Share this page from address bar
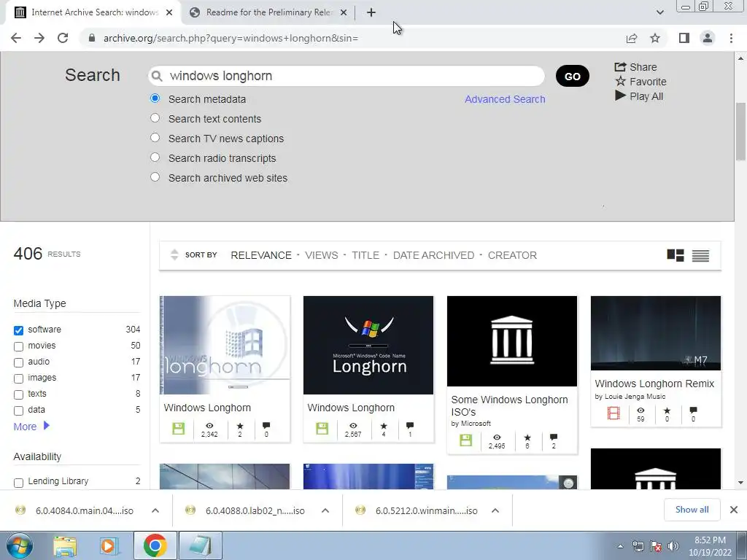This screenshot has width=747, height=560. [x=632, y=38]
